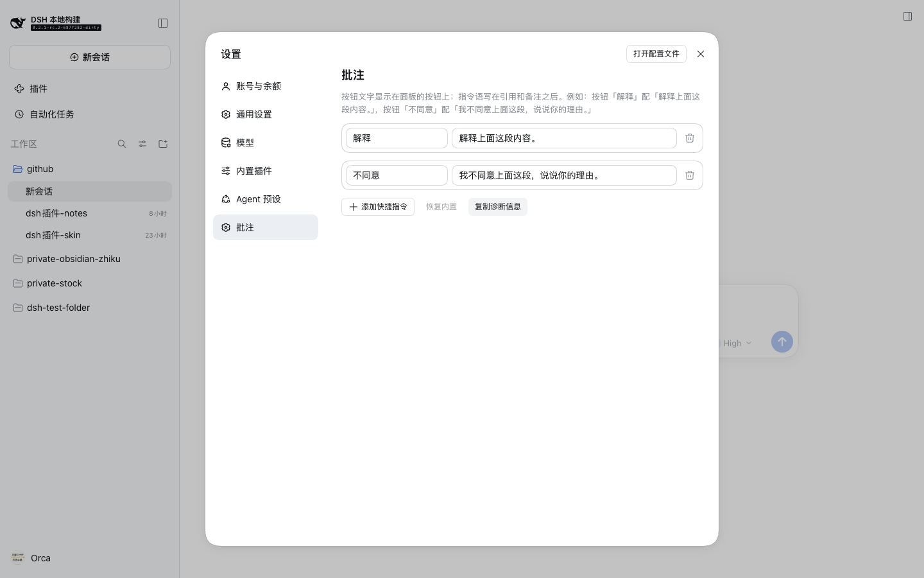Screen dimensions: 924x578
Task: Start a new conversation with 新会话 button
Action: pos(90,57)
